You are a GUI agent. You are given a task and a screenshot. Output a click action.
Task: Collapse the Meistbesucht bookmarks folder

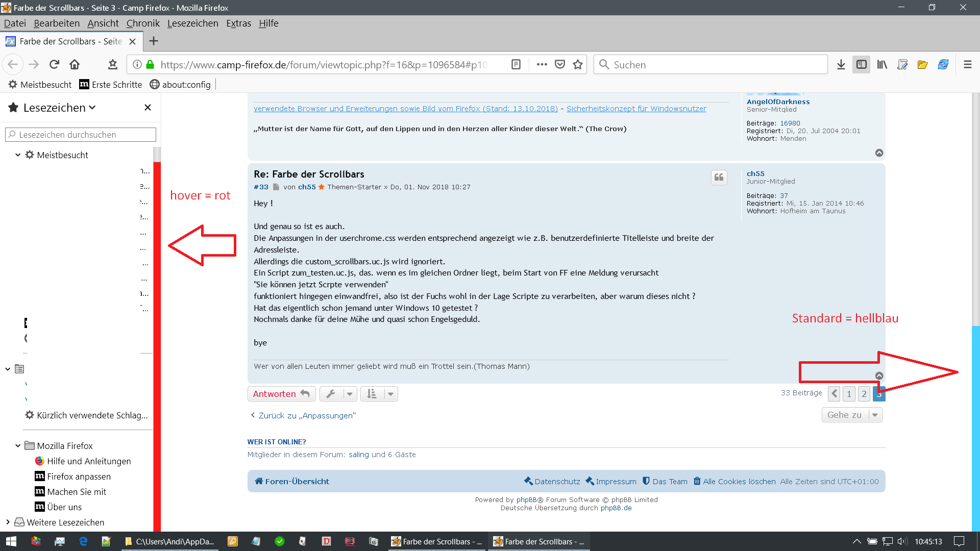pyautogui.click(x=18, y=155)
